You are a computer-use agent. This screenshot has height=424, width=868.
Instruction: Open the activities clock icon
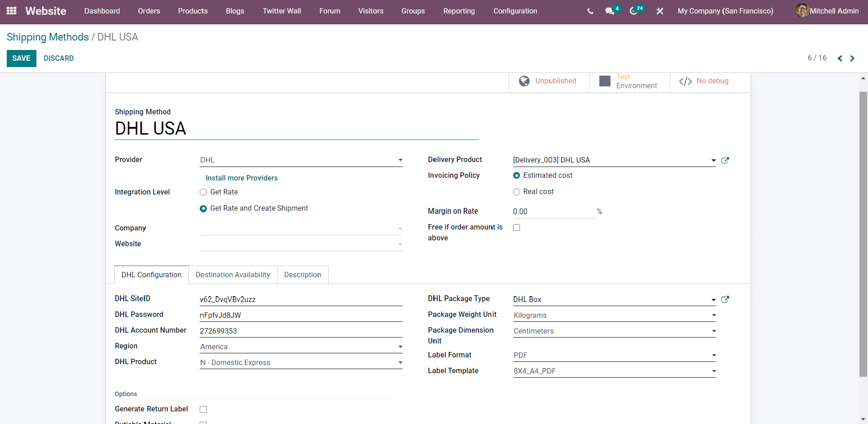(x=633, y=11)
